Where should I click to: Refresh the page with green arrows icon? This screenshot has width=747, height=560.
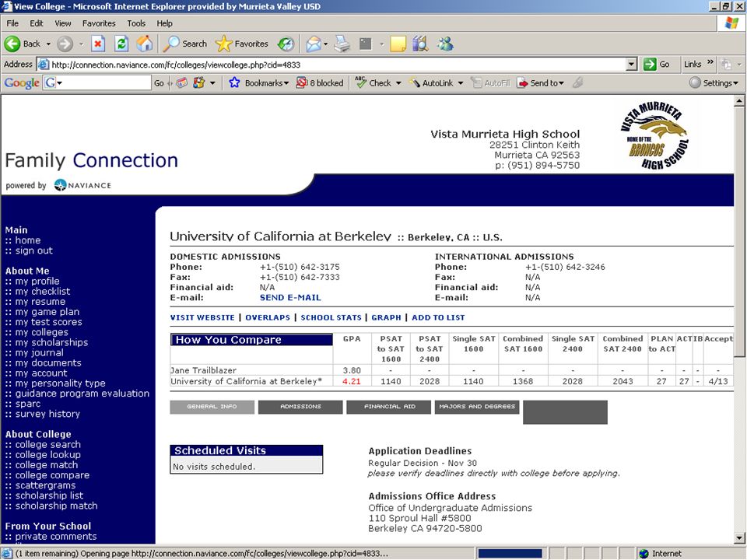click(122, 44)
